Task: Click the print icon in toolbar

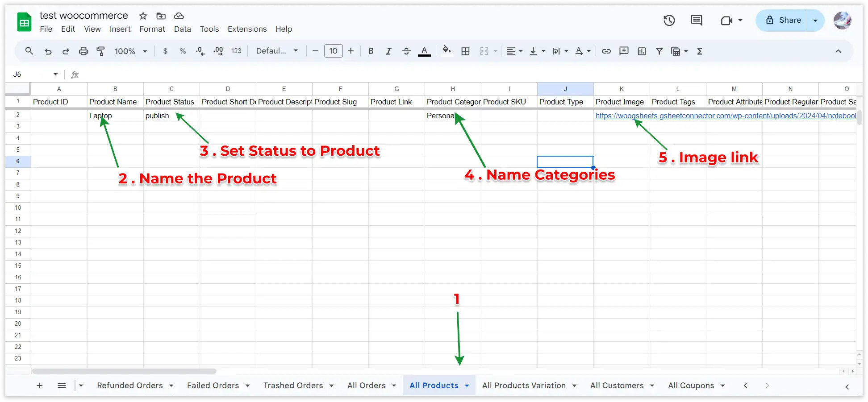Action: (83, 51)
